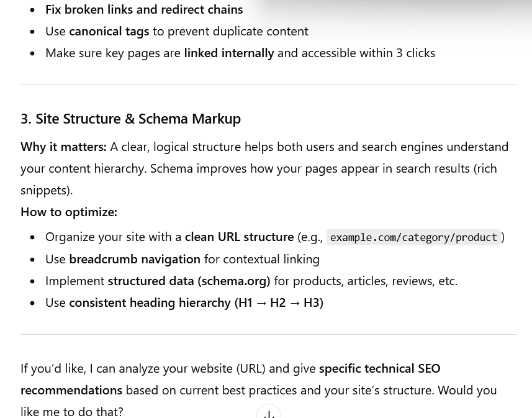Click the bold "breadcrumb navigation" phrase
The image size is (532, 418).
135,259
